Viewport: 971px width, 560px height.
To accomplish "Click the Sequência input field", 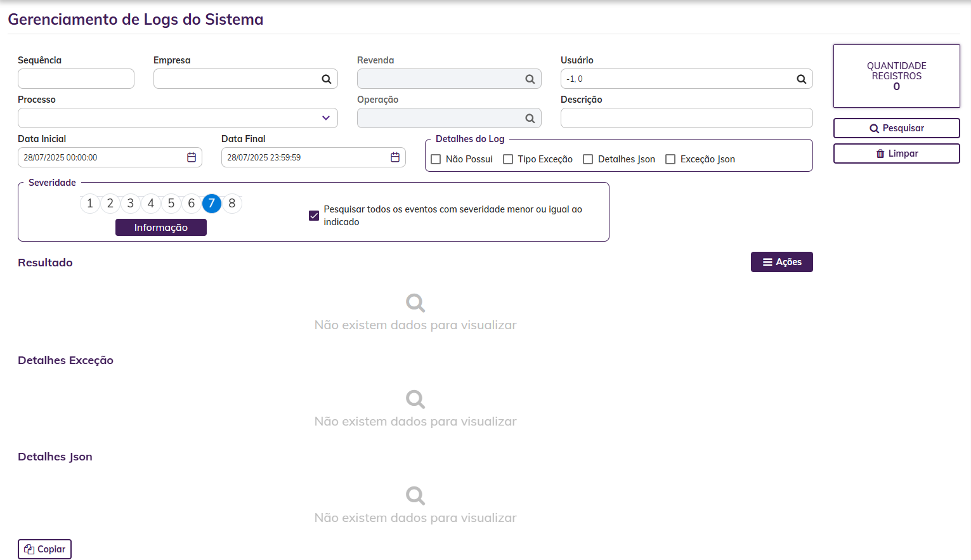I will [x=76, y=79].
